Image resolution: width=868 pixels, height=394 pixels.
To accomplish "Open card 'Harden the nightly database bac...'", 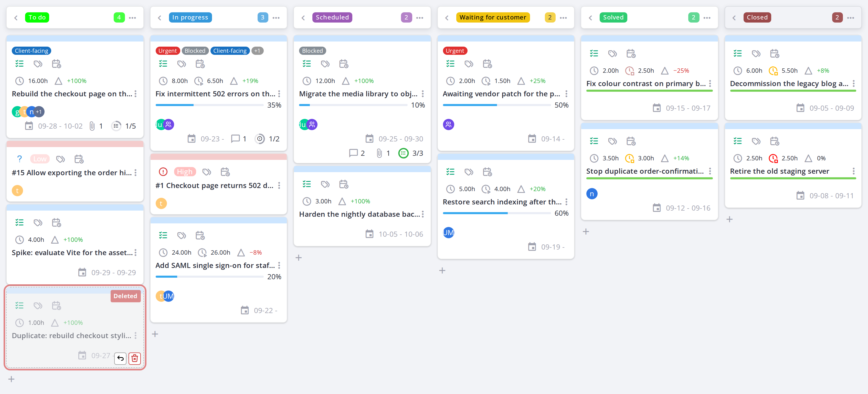I will tap(359, 214).
